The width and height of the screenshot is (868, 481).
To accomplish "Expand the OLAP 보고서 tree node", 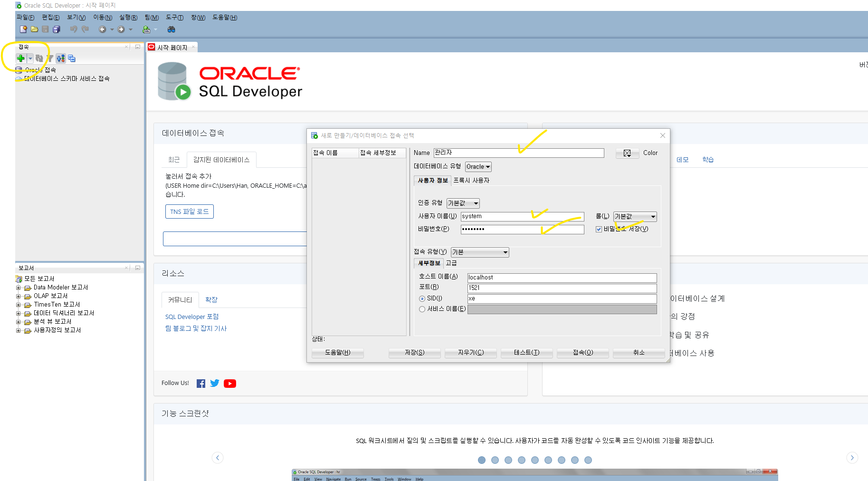I will tap(19, 296).
